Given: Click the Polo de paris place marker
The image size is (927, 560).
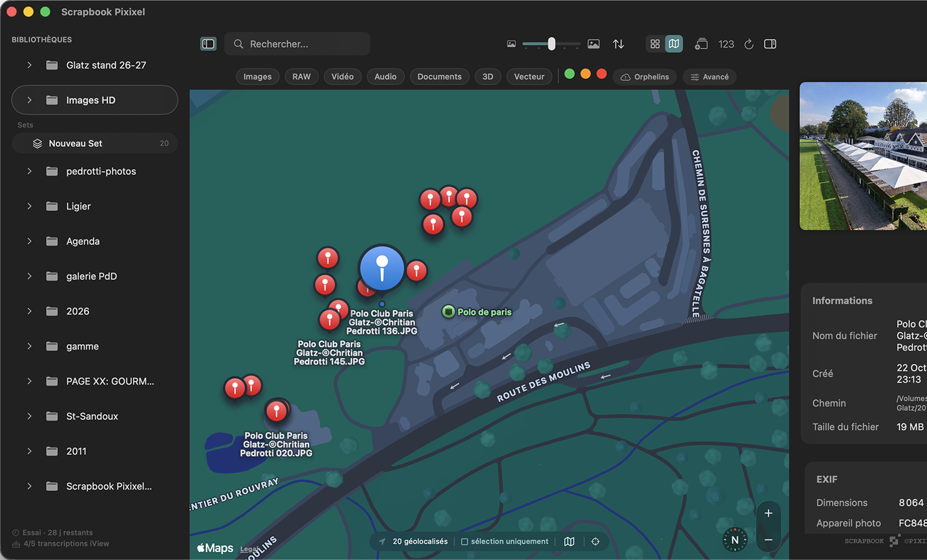Looking at the screenshot, I should coord(448,312).
